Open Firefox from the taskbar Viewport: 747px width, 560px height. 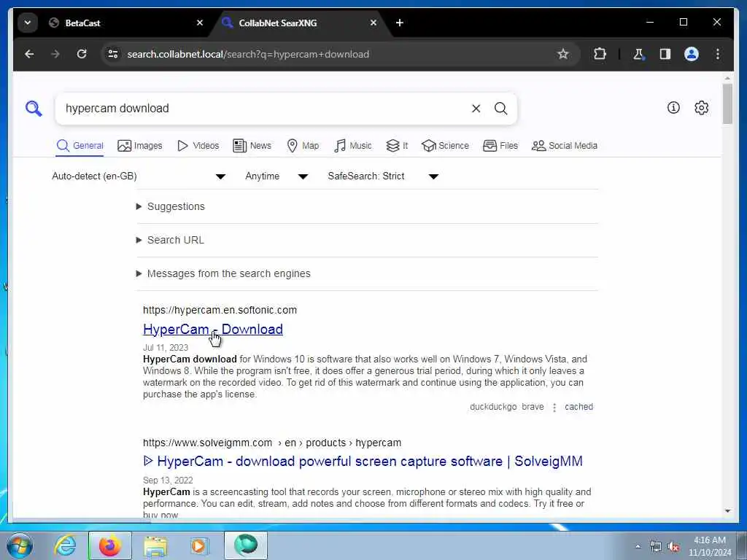coord(110,545)
